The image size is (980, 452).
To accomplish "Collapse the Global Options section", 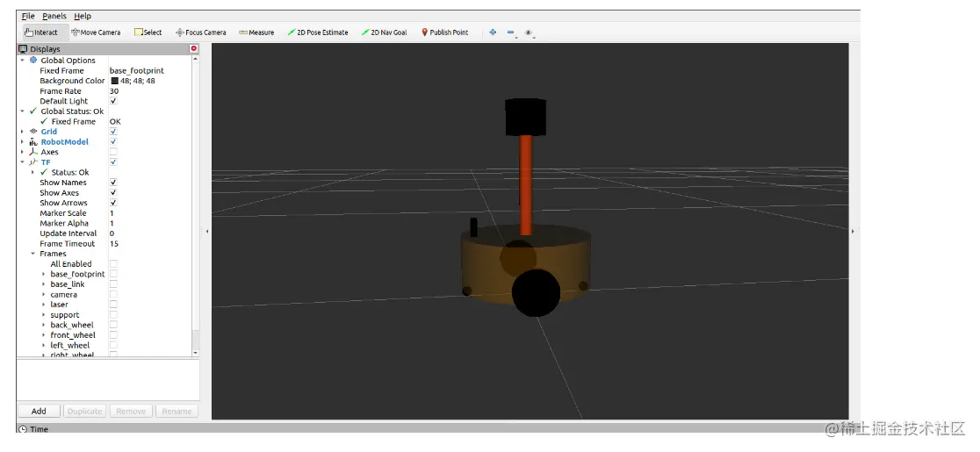I will point(23,60).
